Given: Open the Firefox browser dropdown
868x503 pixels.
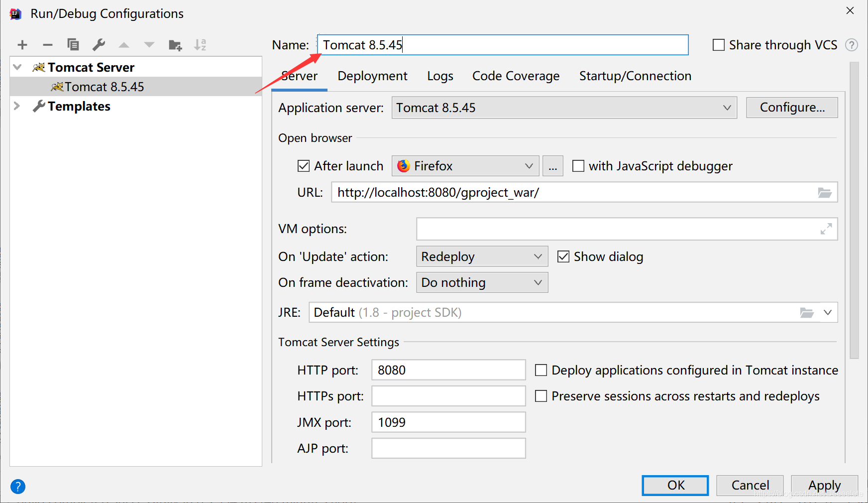Looking at the screenshot, I should [465, 166].
